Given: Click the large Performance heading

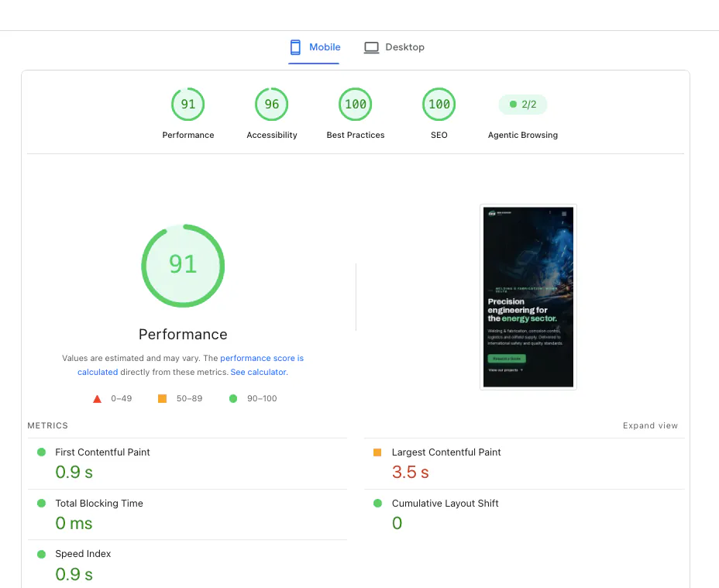Looking at the screenshot, I should pos(183,335).
